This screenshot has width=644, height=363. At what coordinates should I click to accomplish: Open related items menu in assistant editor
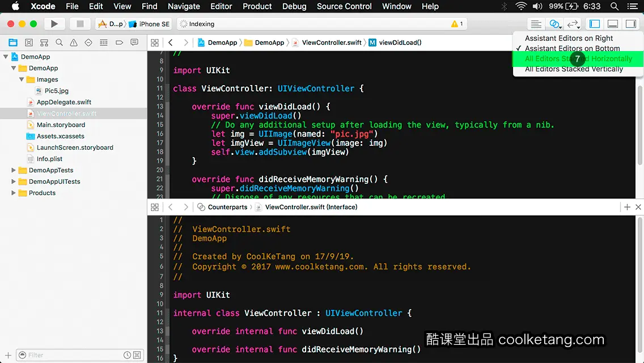point(155,207)
